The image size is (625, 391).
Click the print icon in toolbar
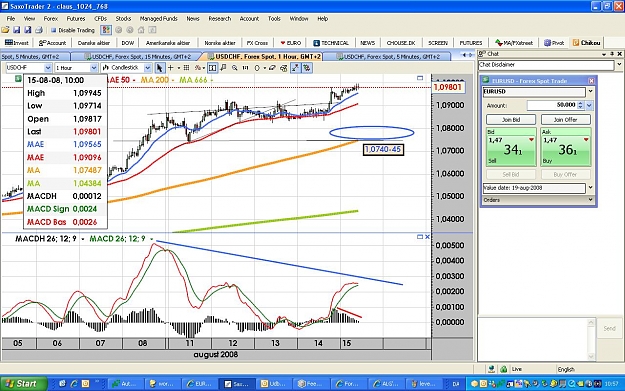point(39,30)
